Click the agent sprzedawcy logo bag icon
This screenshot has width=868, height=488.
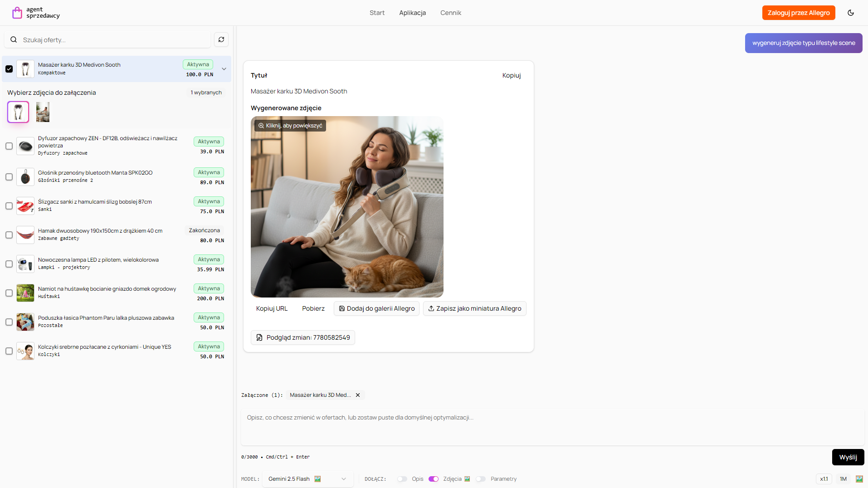(x=17, y=13)
